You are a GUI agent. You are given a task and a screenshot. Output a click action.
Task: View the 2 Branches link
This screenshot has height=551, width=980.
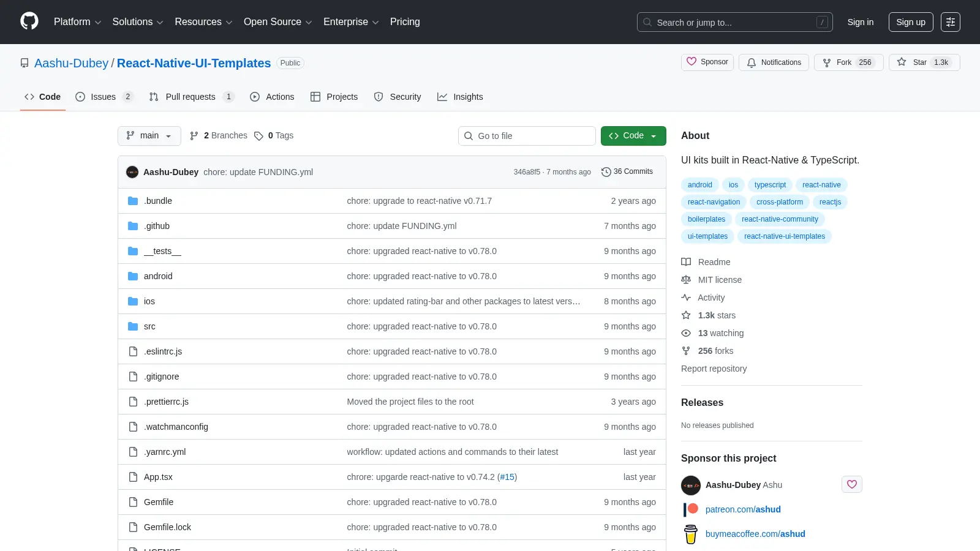[x=219, y=136]
